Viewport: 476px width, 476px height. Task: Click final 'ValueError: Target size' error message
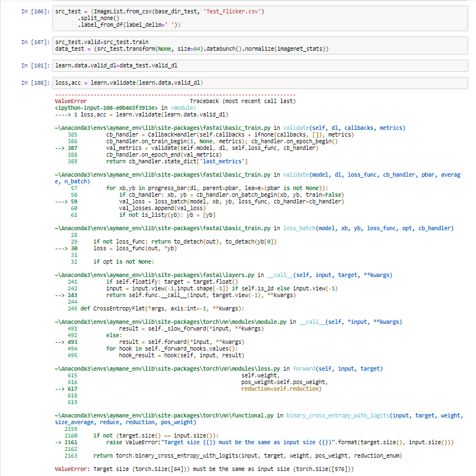point(204,469)
